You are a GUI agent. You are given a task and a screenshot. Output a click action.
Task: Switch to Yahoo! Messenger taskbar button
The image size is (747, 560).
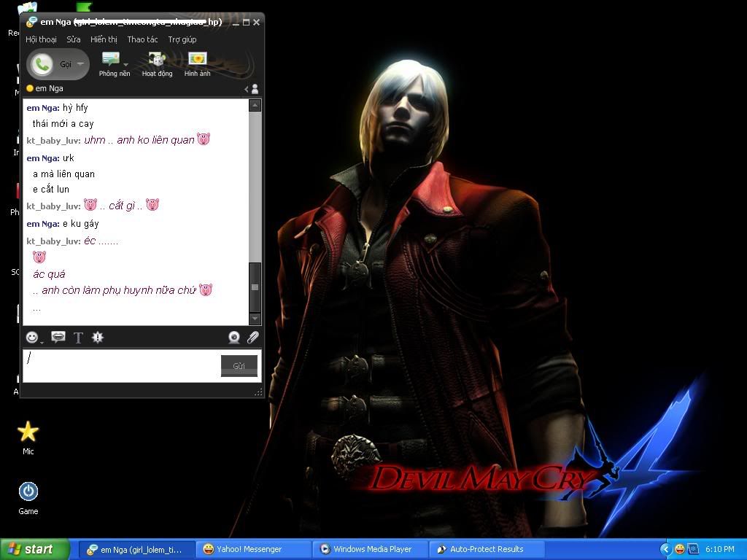[252, 550]
